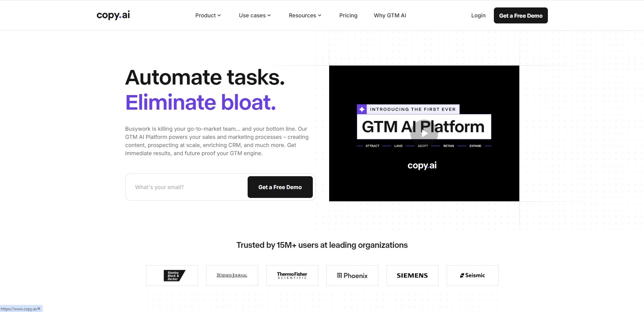This screenshot has height=312, width=644.
Task: Expand the Resources menu
Action: [x=305, y=15]
